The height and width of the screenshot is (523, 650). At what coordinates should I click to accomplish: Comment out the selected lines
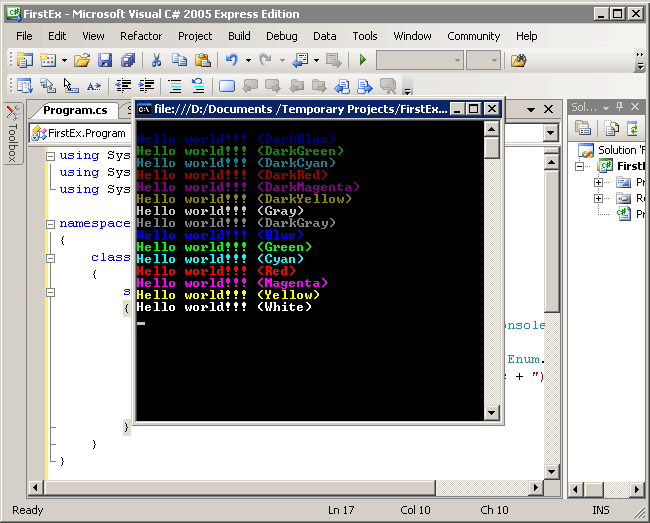(x=175, y=86)
